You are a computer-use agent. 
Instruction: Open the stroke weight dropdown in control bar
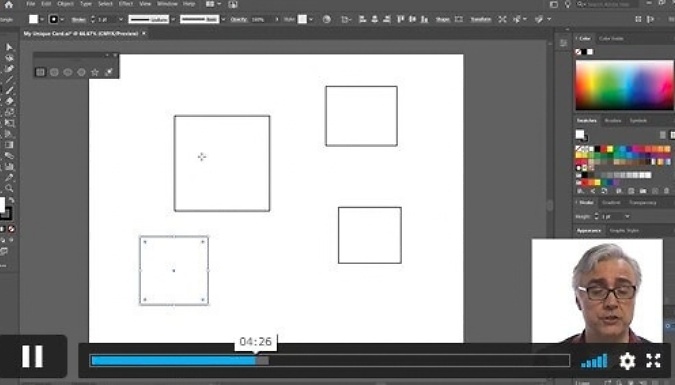pyautogui.click(x=121, y=19)
